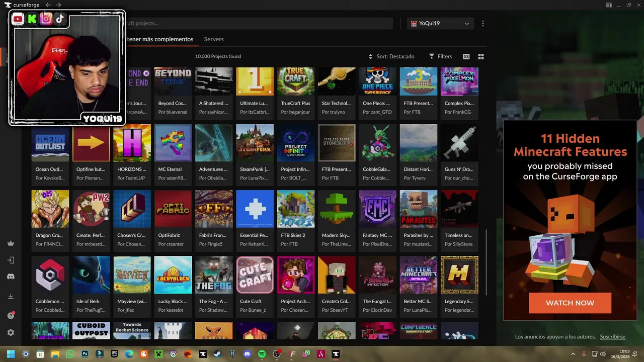This screenshot has width=644, height=362.
Task: Open the three-dot menu next to YoQui19
Action: click(483, 24)
